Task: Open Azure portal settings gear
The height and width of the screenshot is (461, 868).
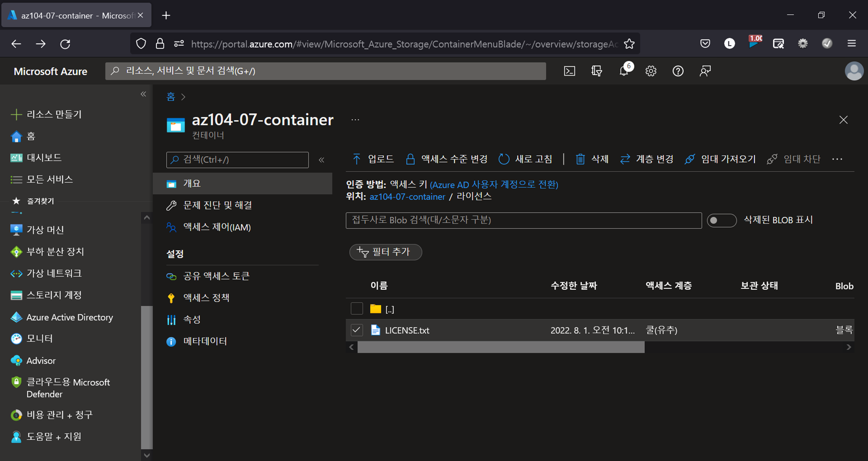Action: coord(651,71)
